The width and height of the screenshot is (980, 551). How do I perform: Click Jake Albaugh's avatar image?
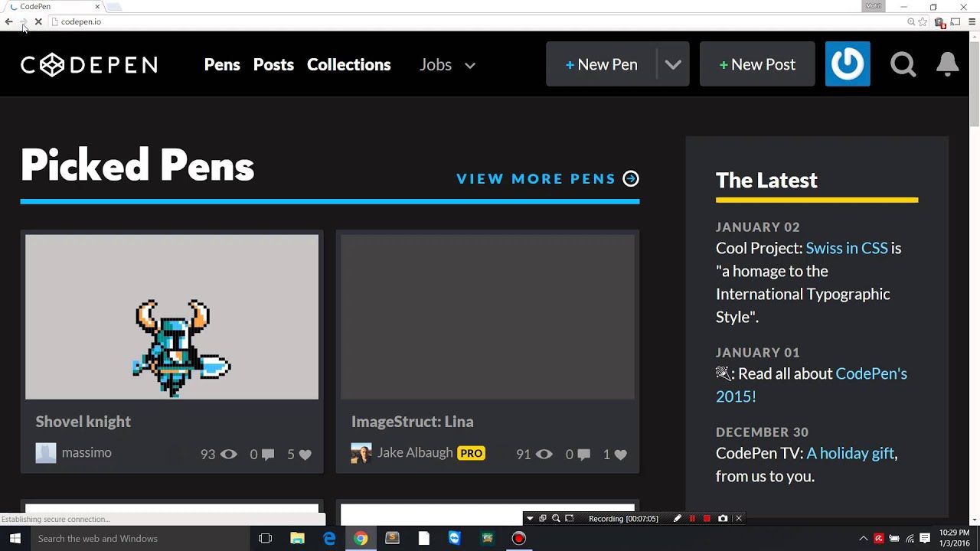pyautogui.click(x=361, y=453)
